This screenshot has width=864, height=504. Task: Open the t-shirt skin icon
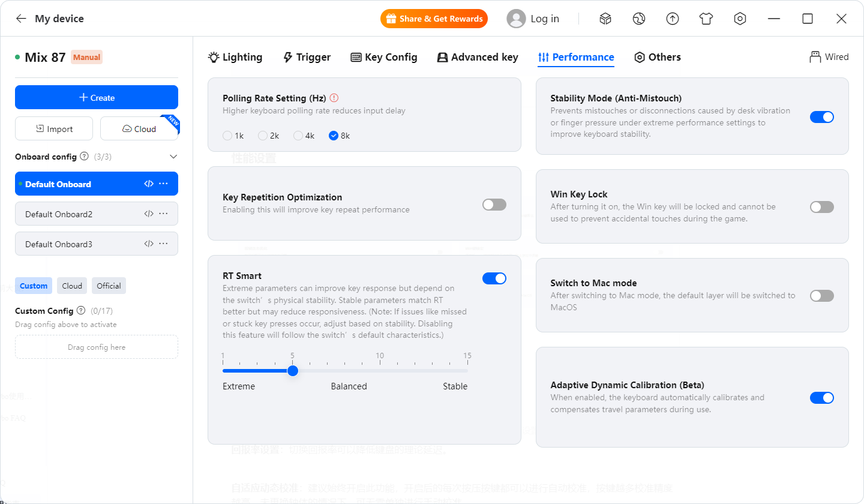coord(706,19)
